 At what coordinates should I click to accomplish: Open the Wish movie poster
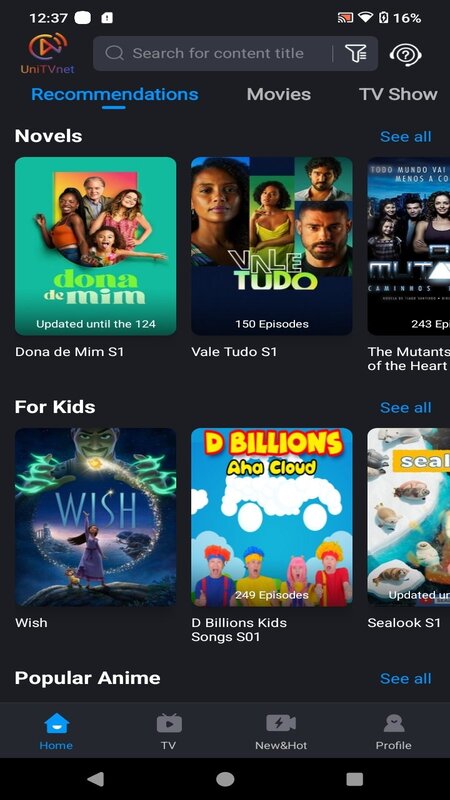pyautogui.click(x=95, y=517)
